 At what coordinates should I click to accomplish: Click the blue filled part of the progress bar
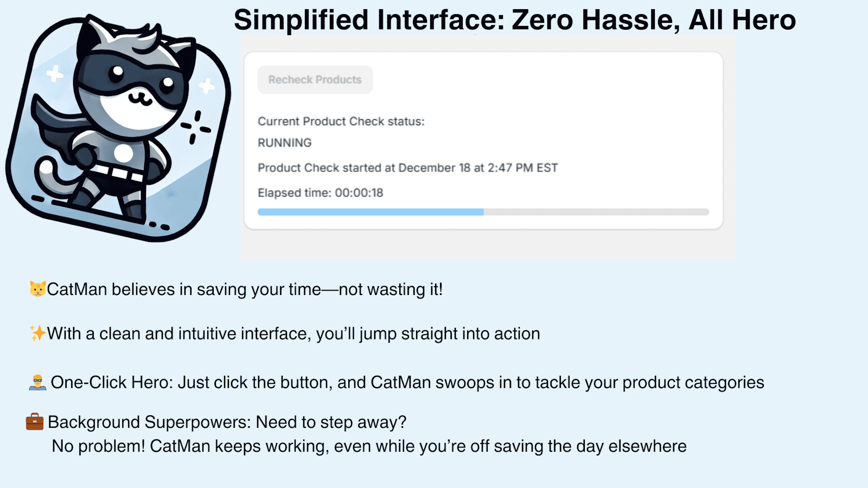(370, 212)
